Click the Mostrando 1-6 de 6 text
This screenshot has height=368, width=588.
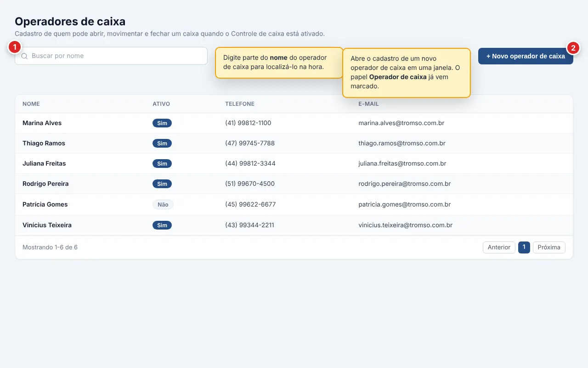(50, 247)
